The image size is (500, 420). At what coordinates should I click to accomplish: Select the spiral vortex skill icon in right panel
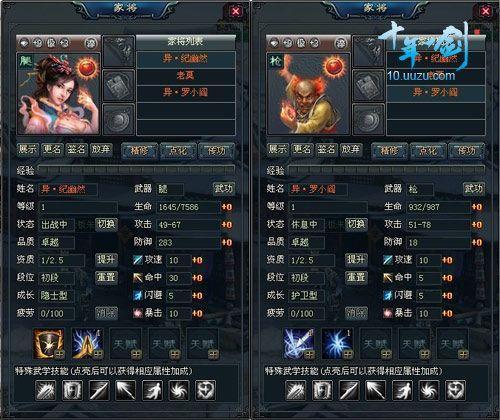tap(429, 390)
